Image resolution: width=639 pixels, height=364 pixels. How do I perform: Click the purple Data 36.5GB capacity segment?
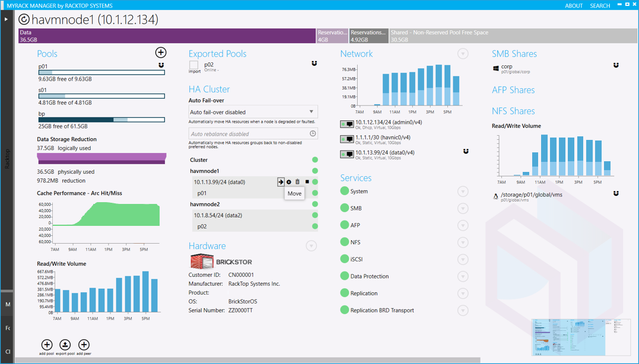pyautogui.click(x=167, y=36)
